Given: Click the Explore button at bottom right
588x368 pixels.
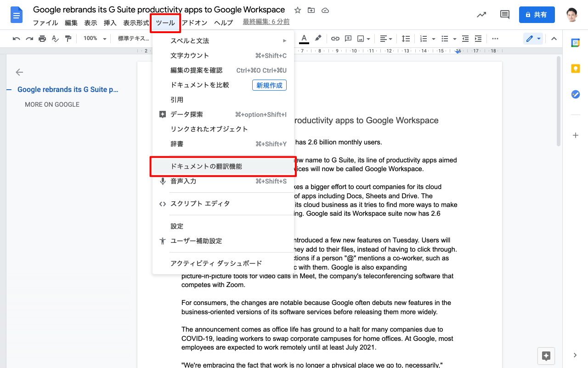Looking at the screenshot, I should [546, 356].
